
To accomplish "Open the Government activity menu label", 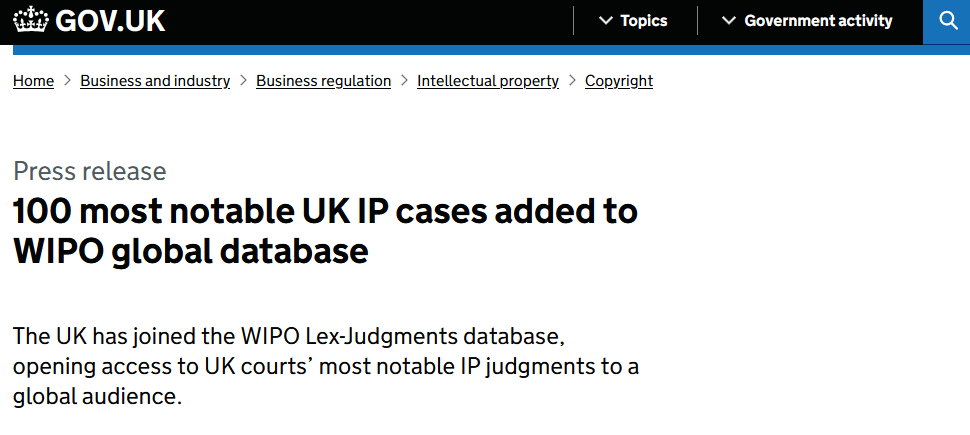I will [818, 21].
